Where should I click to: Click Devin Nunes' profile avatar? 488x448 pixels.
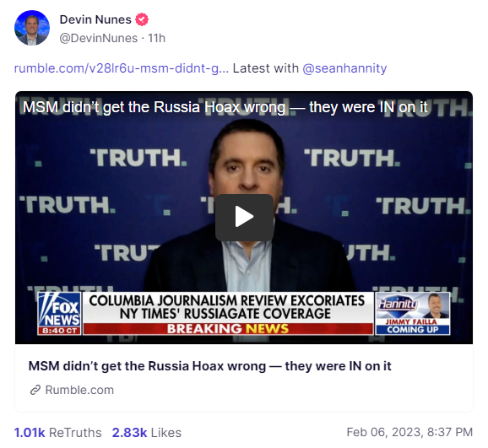coord(32,28)
